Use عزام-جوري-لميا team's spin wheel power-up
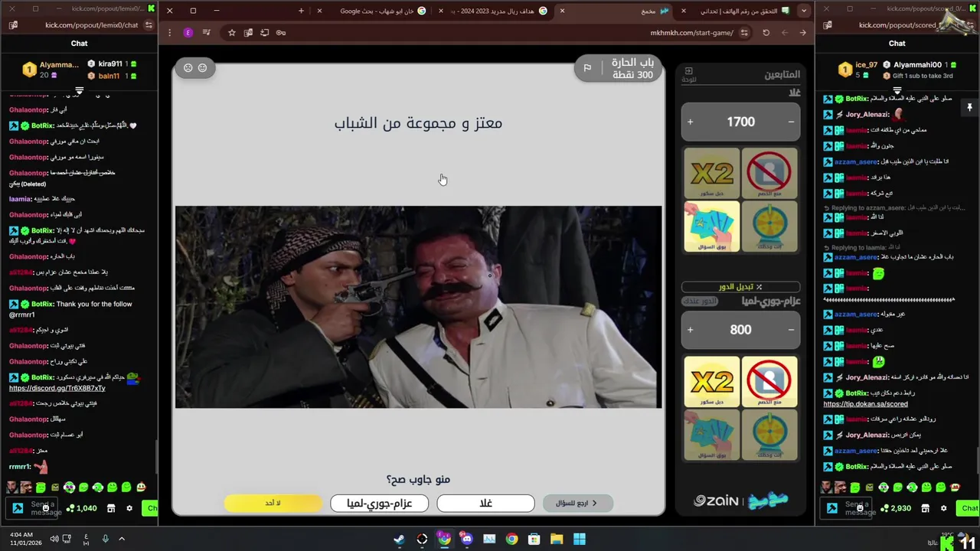This screenshot has width=980, height=551. pos(769,435)
